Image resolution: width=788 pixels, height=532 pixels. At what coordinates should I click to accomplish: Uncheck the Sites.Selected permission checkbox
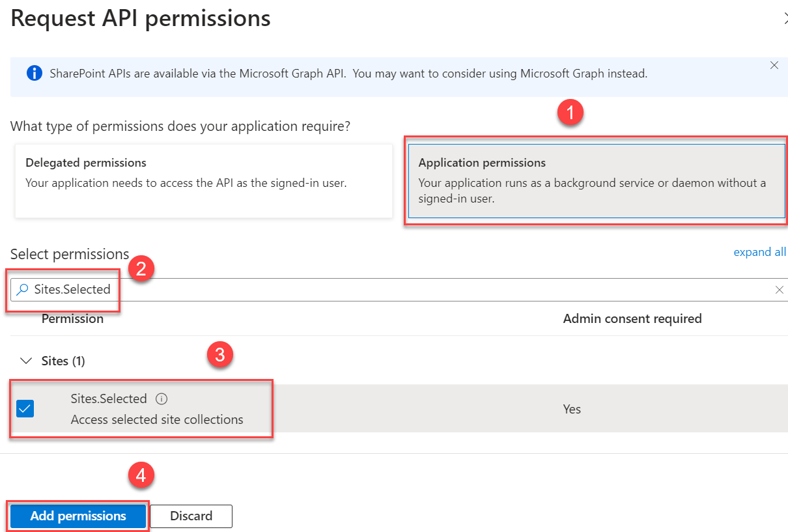(25, 408)
